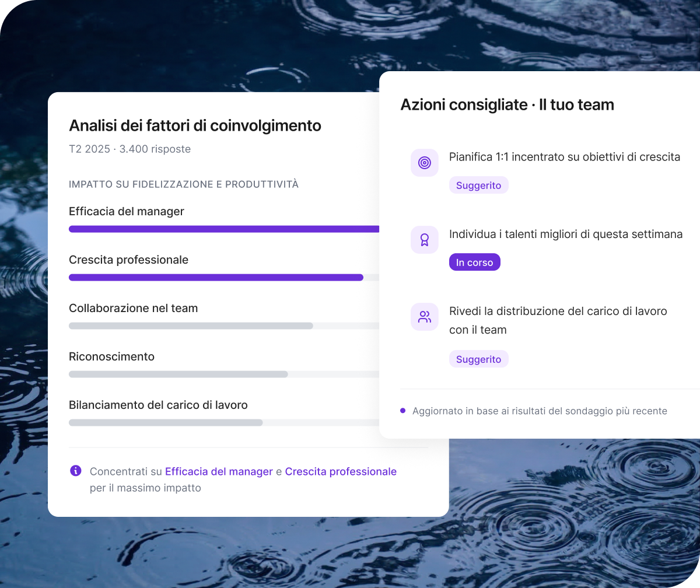This screenshot has width=700, height=588.
Task: Click the Crescita professionale progress bar
Action: (224, 278)
